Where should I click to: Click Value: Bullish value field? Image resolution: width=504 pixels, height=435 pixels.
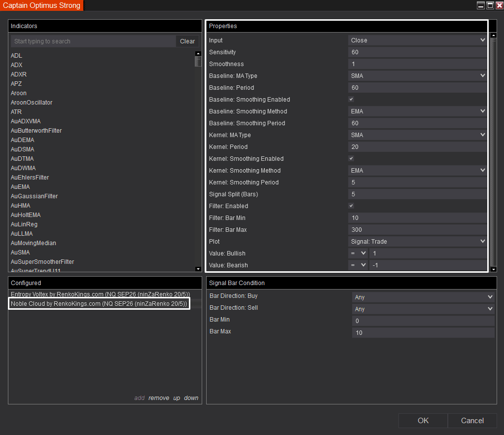pyautogui.click(x=428, y=254)
